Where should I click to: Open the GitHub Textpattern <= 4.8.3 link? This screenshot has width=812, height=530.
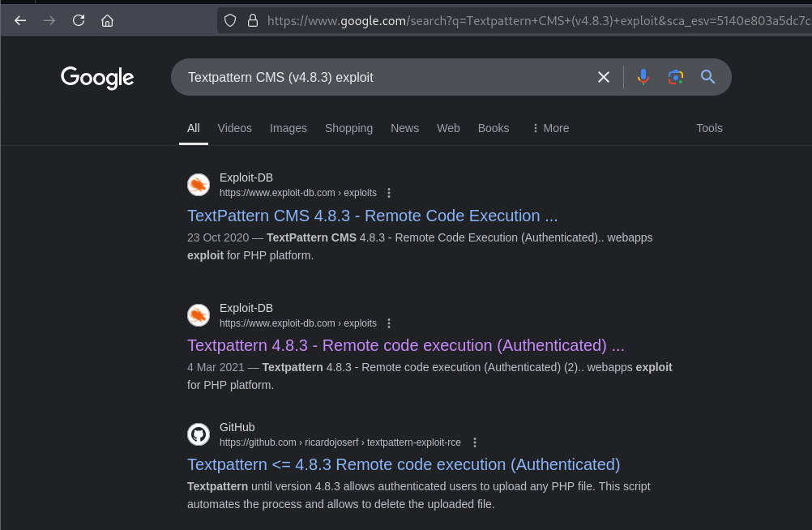(403, 464)
